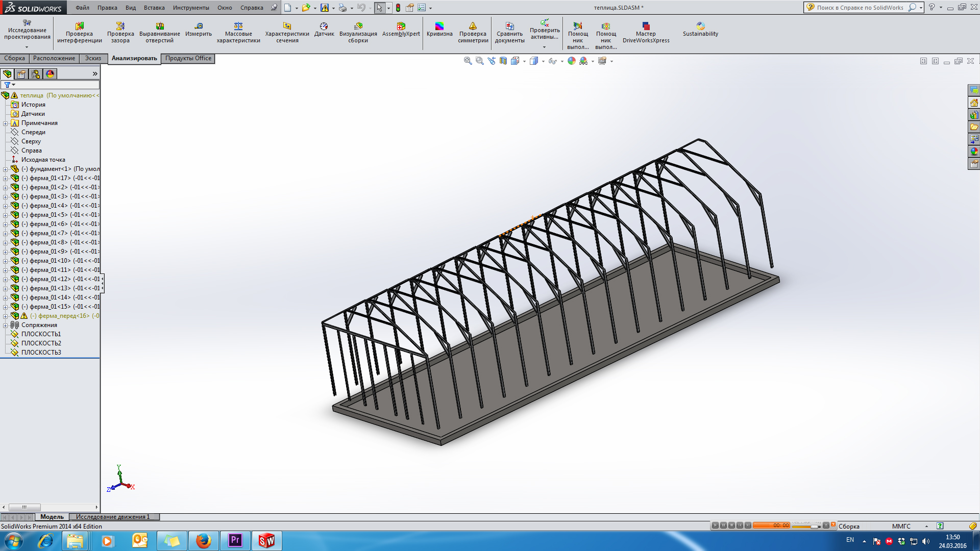Open Проверка зазора clearance check
Screen dimensions: 980x551
120,33
